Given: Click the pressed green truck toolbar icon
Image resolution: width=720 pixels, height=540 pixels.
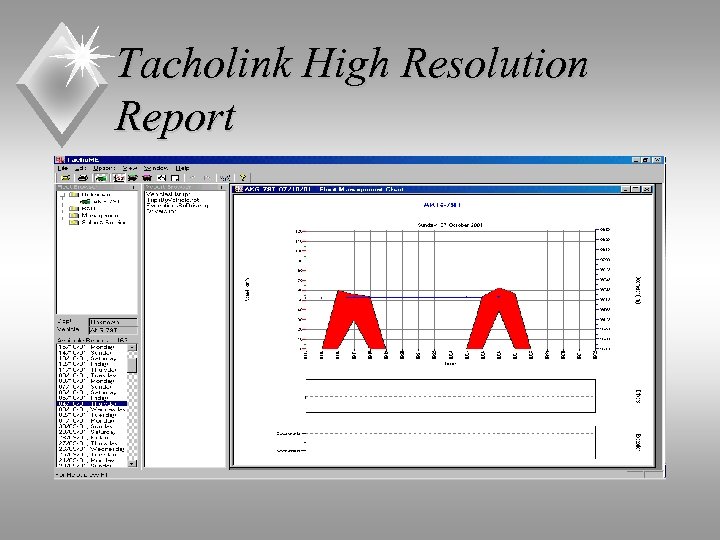Looking at the screenshot, I should click(101, 178).
